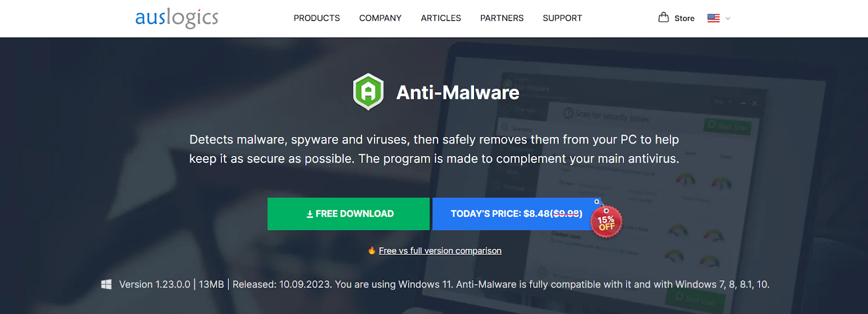Open the COMPANY menu
The image size is (868, 314).
tap(380, 18)
